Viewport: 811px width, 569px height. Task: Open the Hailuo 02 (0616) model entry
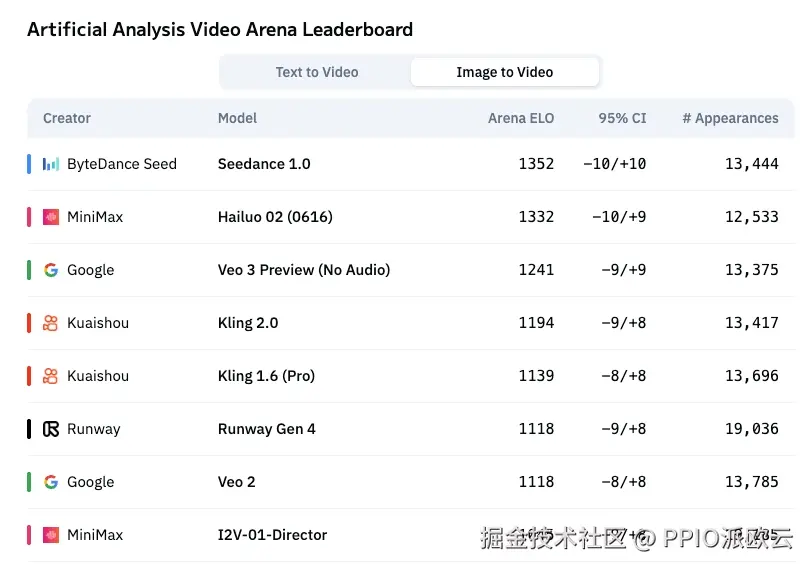[x=275, y=217]
